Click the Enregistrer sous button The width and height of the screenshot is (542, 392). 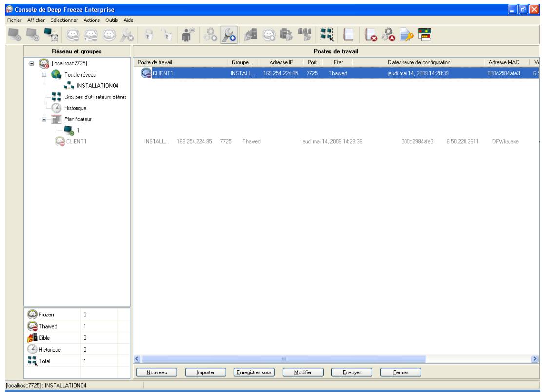tap(254, 372)
